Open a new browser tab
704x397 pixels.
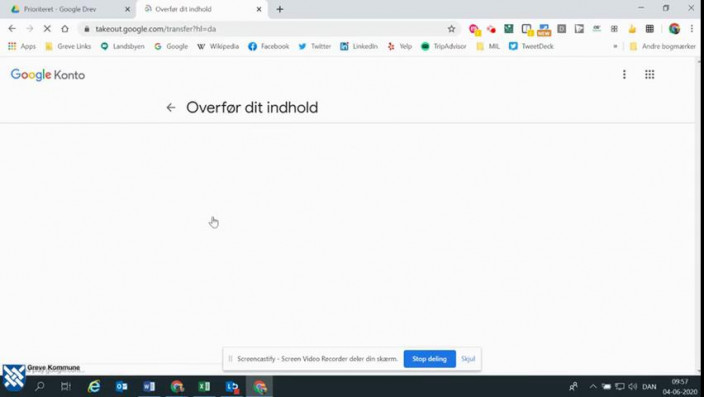pyautogui.click(x=280, y=9)
